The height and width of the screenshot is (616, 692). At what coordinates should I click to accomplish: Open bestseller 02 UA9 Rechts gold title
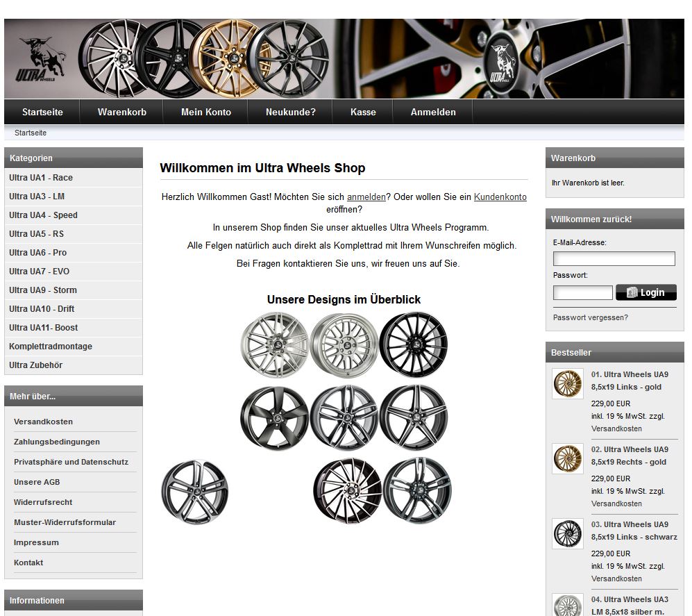tap(630, 456)
